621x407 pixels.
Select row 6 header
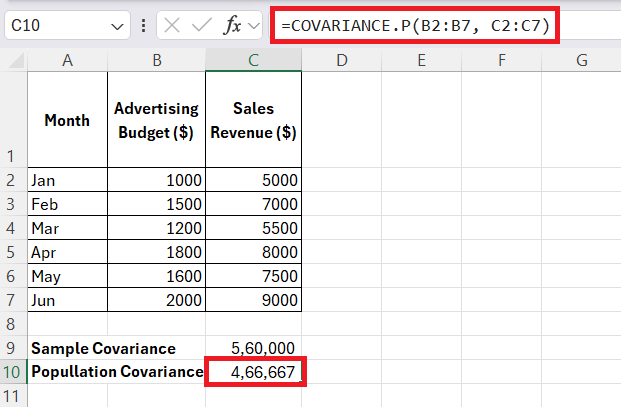point(13,276)
